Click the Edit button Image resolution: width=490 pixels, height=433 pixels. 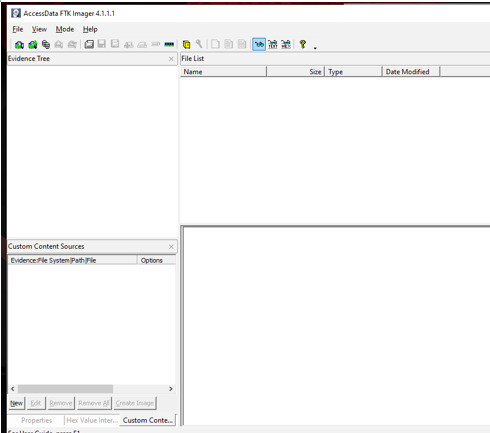click(36, 403)
